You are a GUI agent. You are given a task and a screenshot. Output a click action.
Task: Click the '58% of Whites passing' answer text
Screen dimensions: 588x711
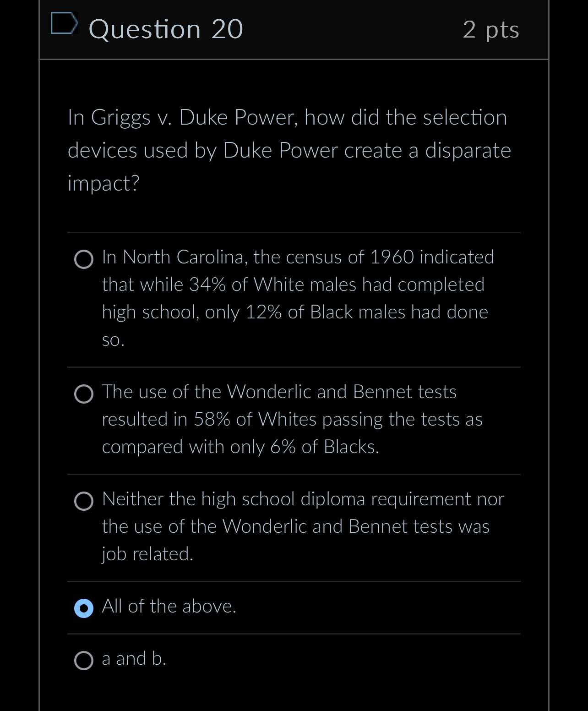coord(292,419)
